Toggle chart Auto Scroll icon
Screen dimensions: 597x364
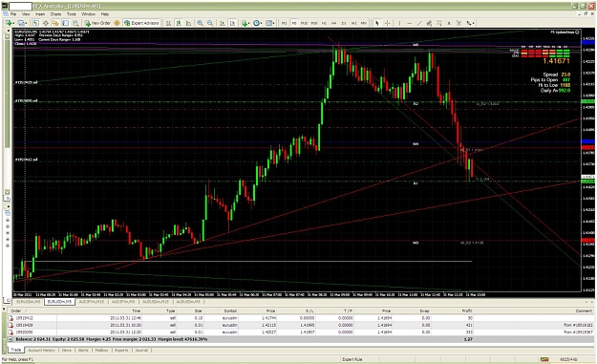pos(222,23)
